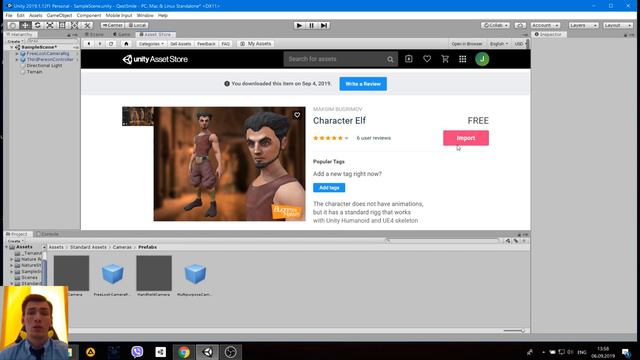Viewport: 640px width, 360px height.
Task: Select the FreeLookCameraRig prefab thumbnail
Action: pos(112,273)
